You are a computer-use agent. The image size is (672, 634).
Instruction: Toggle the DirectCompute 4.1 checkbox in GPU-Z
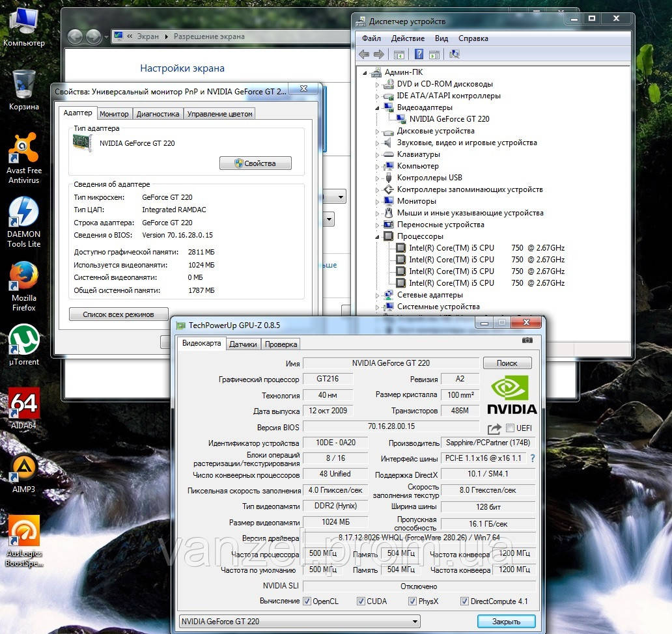pos(464,601)
